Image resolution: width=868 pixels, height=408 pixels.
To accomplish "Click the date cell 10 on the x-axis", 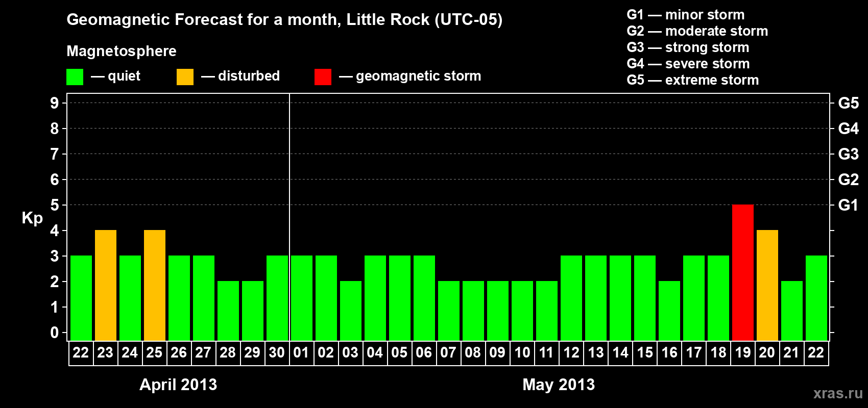I will pos(522,353).
